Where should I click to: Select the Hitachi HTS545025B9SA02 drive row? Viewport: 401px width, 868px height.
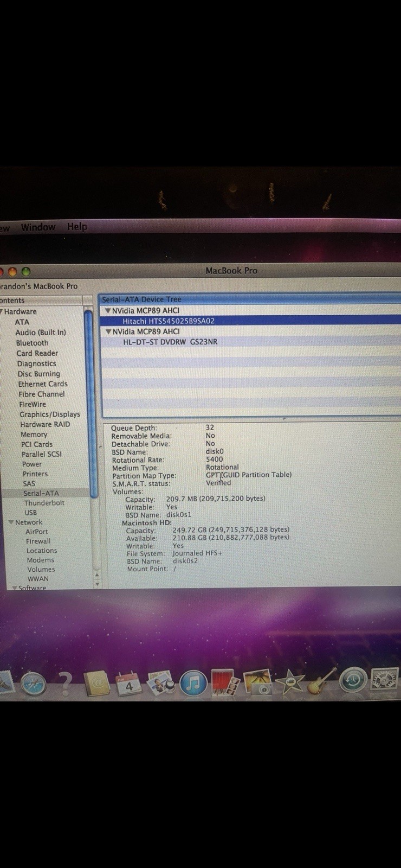(x=168, y=321)
